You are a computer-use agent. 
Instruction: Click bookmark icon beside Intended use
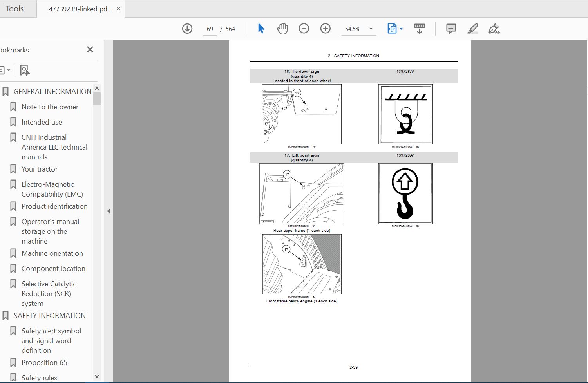click(x=13, y=122)
